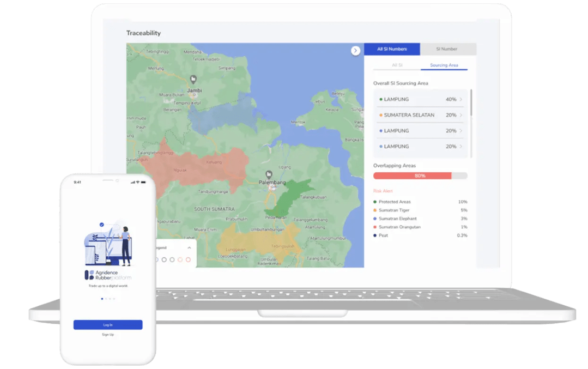Click the Sumatran Tiger risk entry
The height and width of the screenshot is (369, 588).
pyautogui.click(x=420, y=210)
